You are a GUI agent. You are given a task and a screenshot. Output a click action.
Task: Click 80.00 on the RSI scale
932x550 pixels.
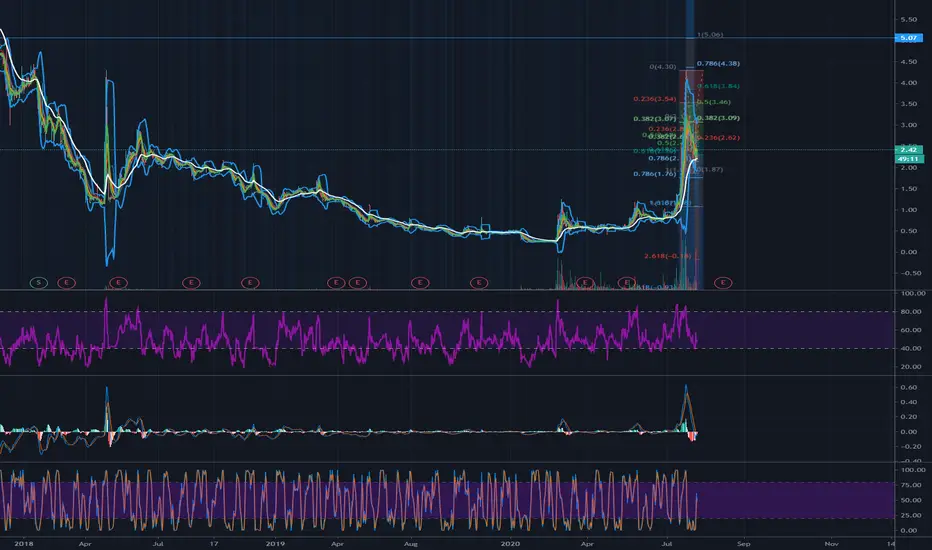click(911, 312)
